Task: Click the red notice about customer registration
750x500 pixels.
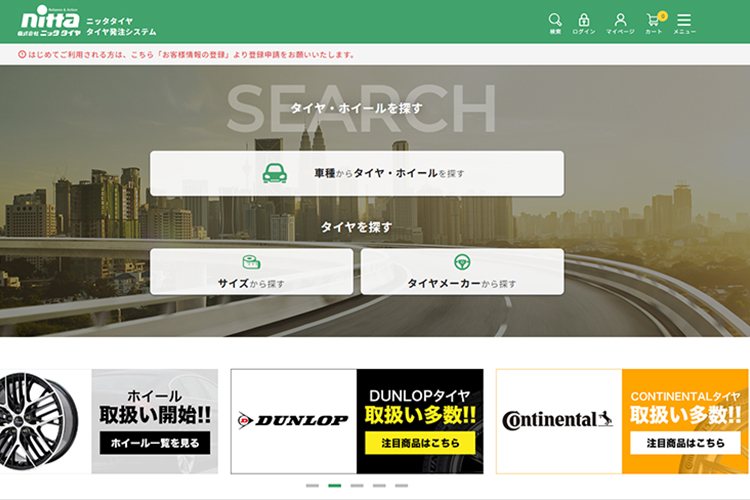Action: (x=187, y=55)
